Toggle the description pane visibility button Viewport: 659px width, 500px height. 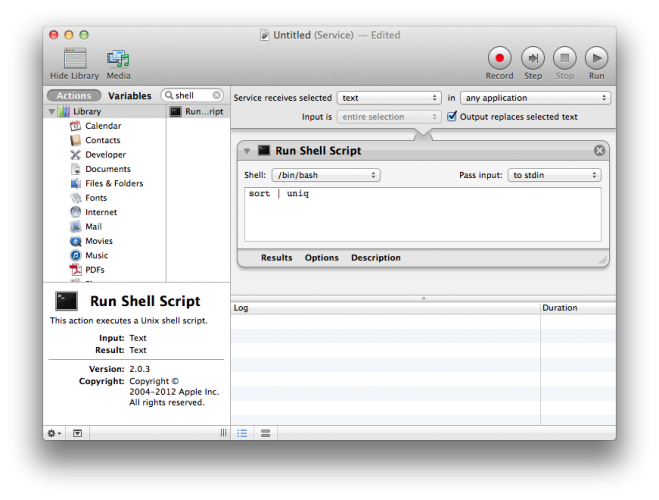tap(77, 433)
